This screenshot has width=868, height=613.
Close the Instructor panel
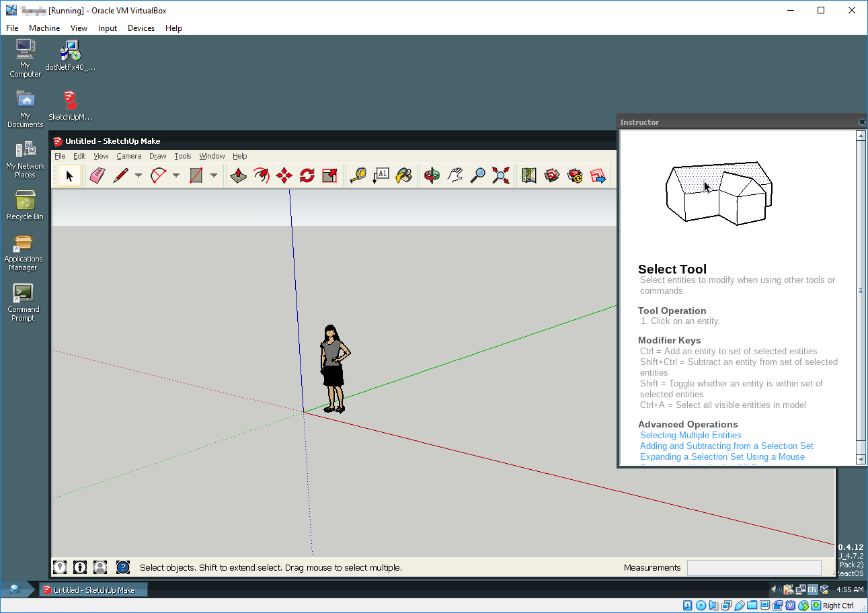click(x=862, y=122)
